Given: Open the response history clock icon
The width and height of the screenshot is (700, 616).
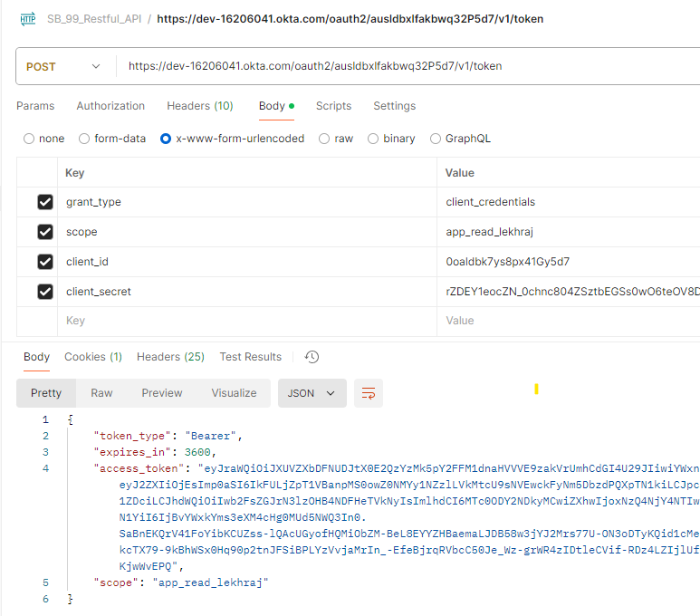Looking at the screenshot, I should tap(312, 357).
